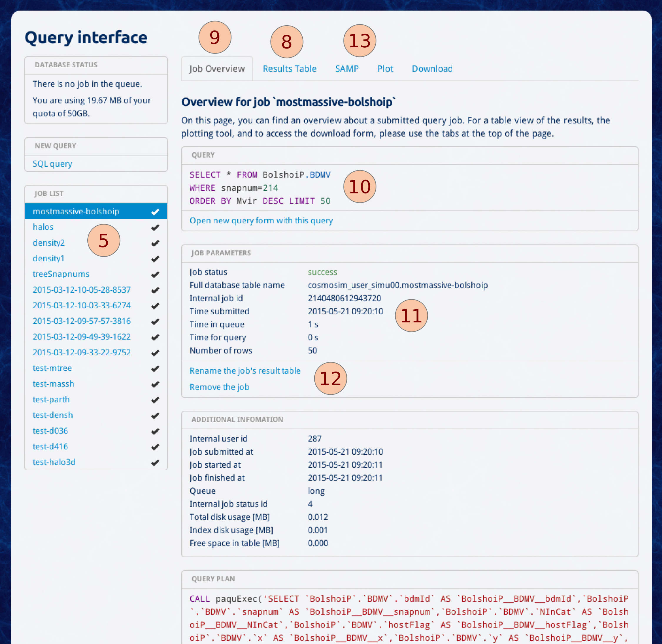Screen dimensions: 662x644
Task: Open new query form with this query
Action: [261, 220]
